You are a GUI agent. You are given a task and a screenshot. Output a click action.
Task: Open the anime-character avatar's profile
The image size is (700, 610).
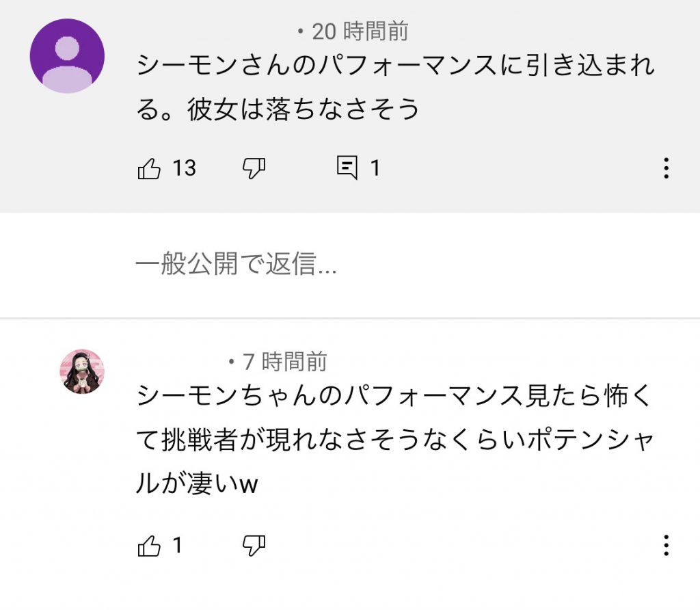click(83, 371)
